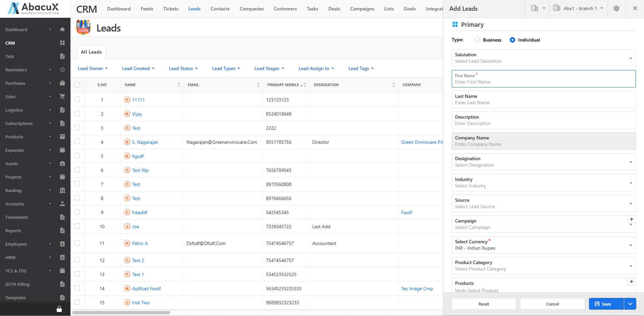This screenshot has width=644, height=316.
Task: Open the Abx1 - branch 1 selector
Action: [578, 9]
